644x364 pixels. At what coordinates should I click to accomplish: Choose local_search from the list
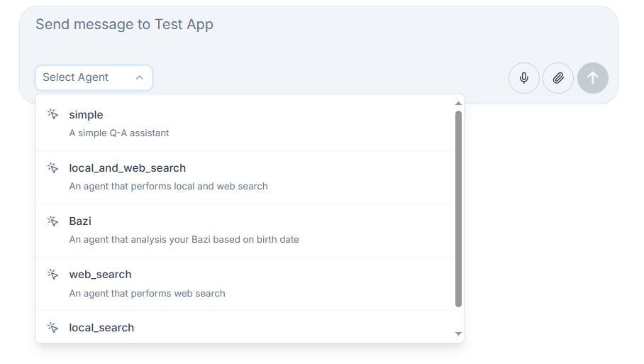coord(101,328)
